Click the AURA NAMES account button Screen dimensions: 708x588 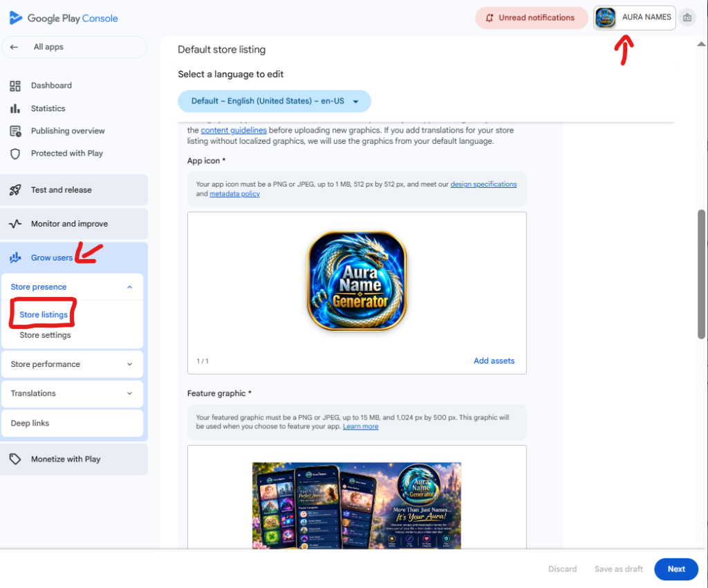pyautogui.click(x=635, y=18)
